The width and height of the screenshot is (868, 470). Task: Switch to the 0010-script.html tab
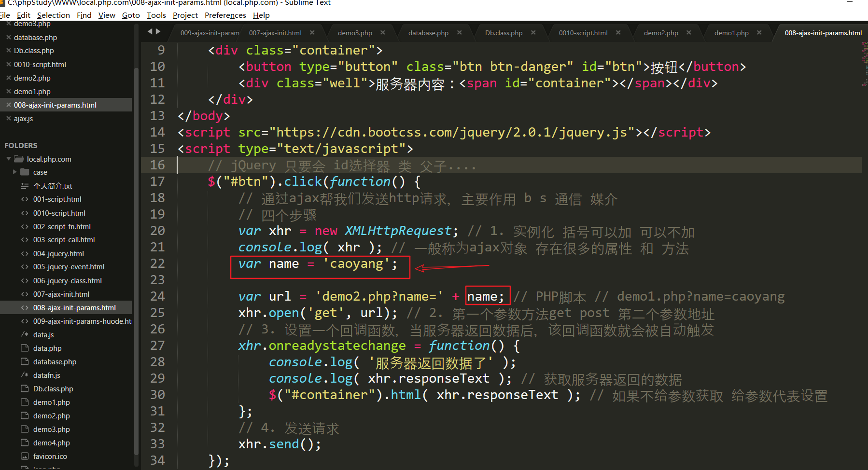click(583, 33)
